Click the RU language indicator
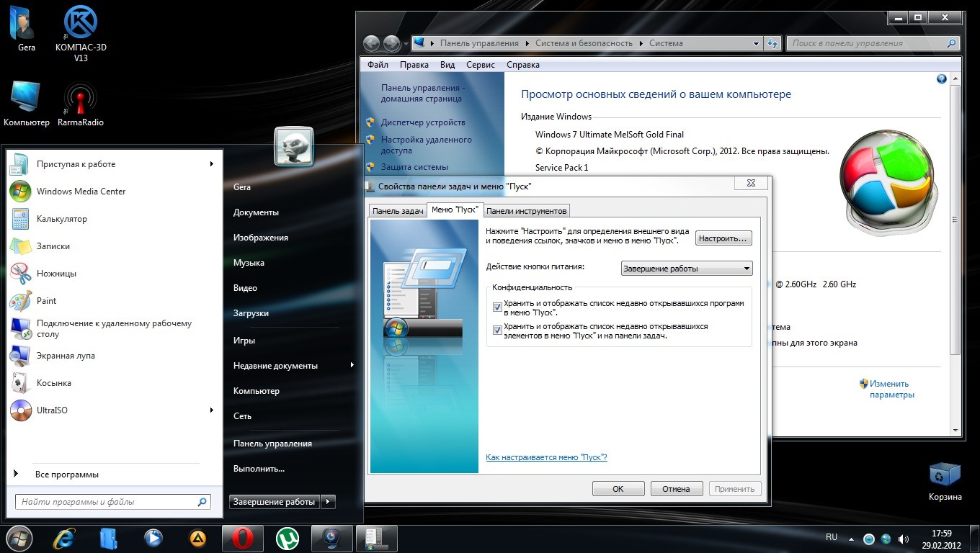The width and height of the screenshot is (980, 553). (832, 537)
